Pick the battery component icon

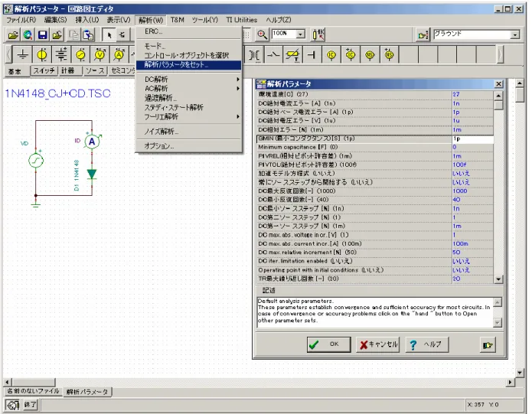61,54
